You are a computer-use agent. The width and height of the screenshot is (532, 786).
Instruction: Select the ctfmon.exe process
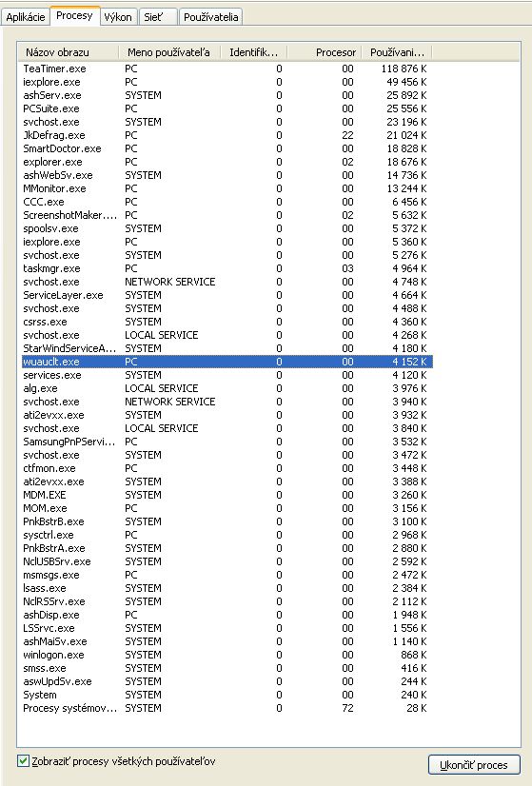tap(227, 468)
